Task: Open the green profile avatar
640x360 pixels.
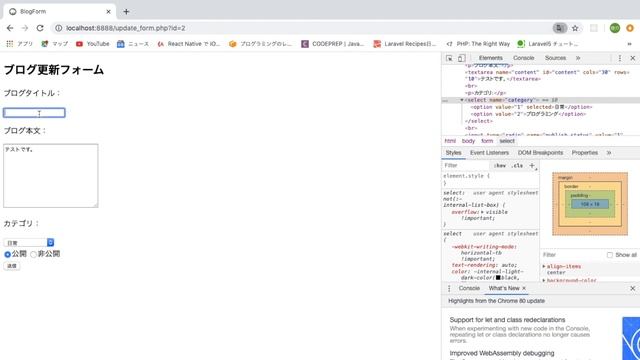Action: click(615, 28)
